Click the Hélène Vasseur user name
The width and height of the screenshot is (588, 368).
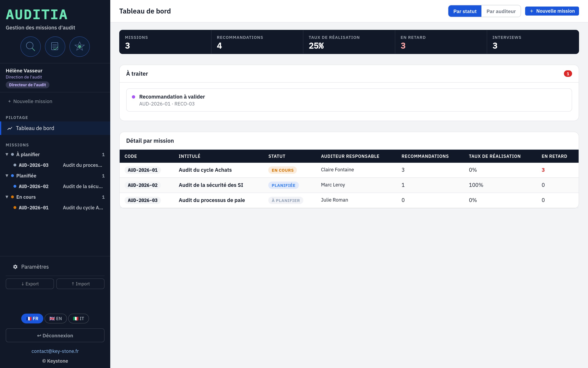24,71
